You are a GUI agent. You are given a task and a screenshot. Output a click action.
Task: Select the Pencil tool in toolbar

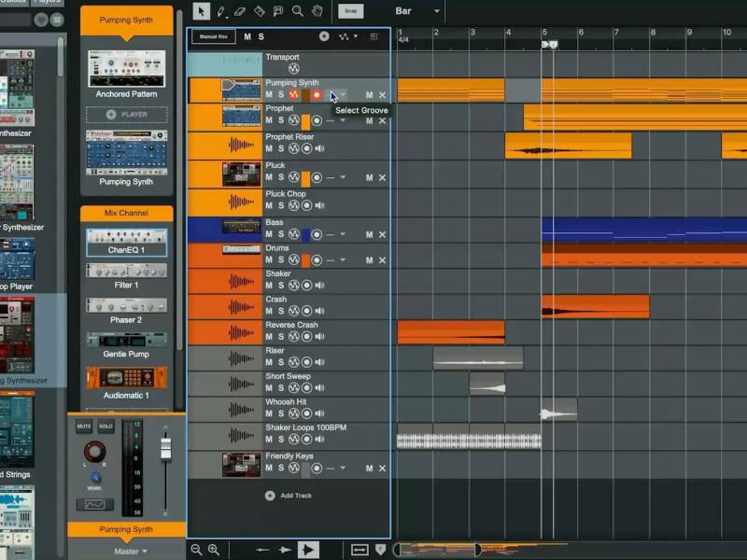click(222, 11)
